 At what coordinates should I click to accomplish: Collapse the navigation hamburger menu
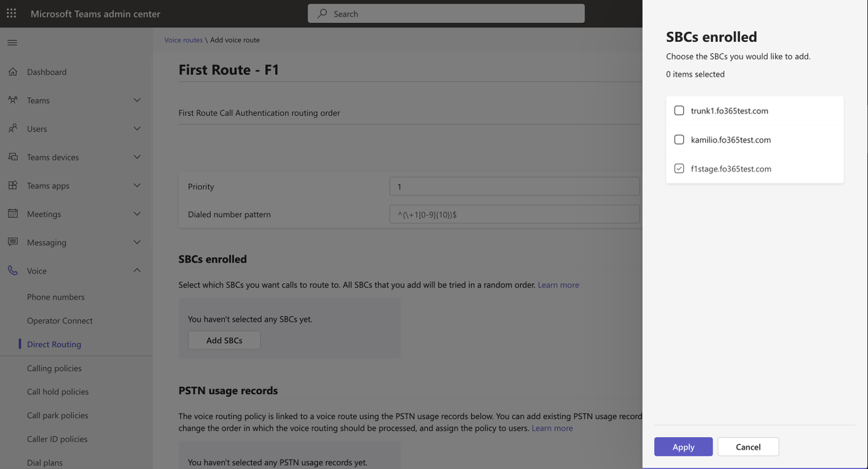coord(12,43)
